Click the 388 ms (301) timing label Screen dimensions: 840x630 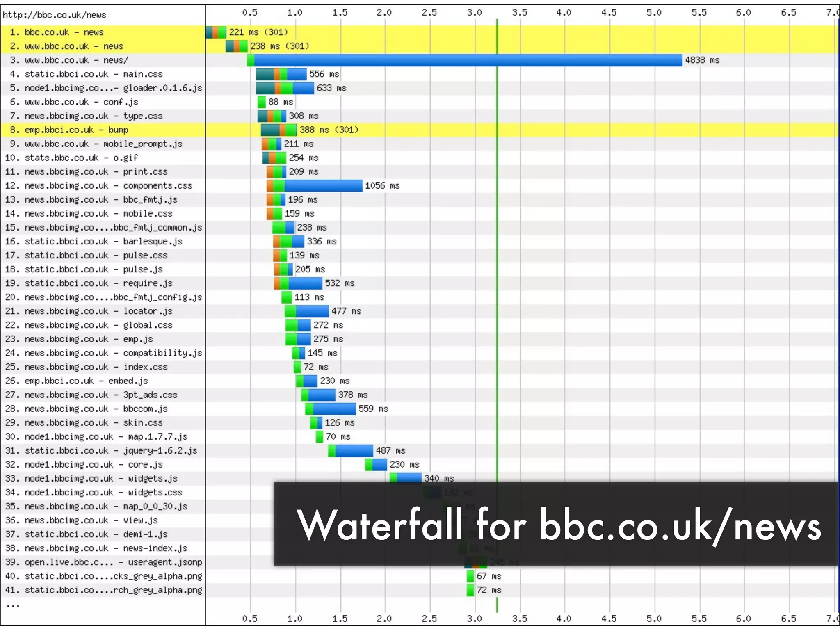(x=329, y=130)
